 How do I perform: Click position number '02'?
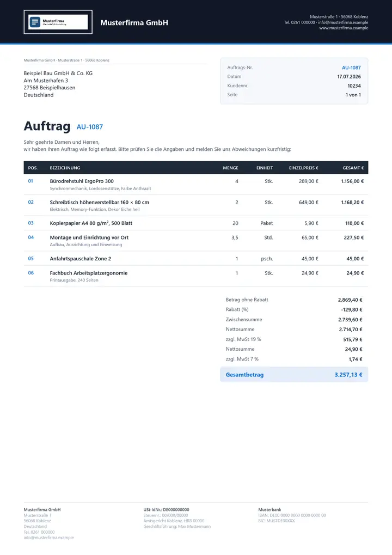tap(31, 202)
